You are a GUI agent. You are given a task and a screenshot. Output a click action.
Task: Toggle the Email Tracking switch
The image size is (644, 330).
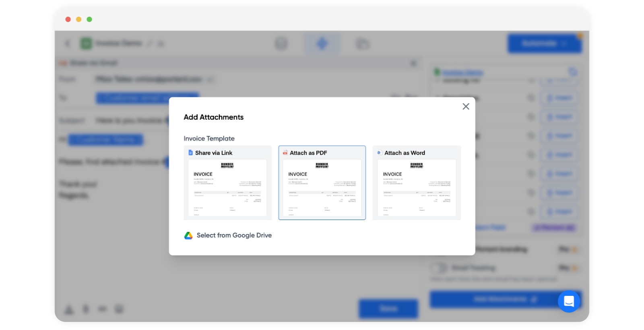(439, 268)
